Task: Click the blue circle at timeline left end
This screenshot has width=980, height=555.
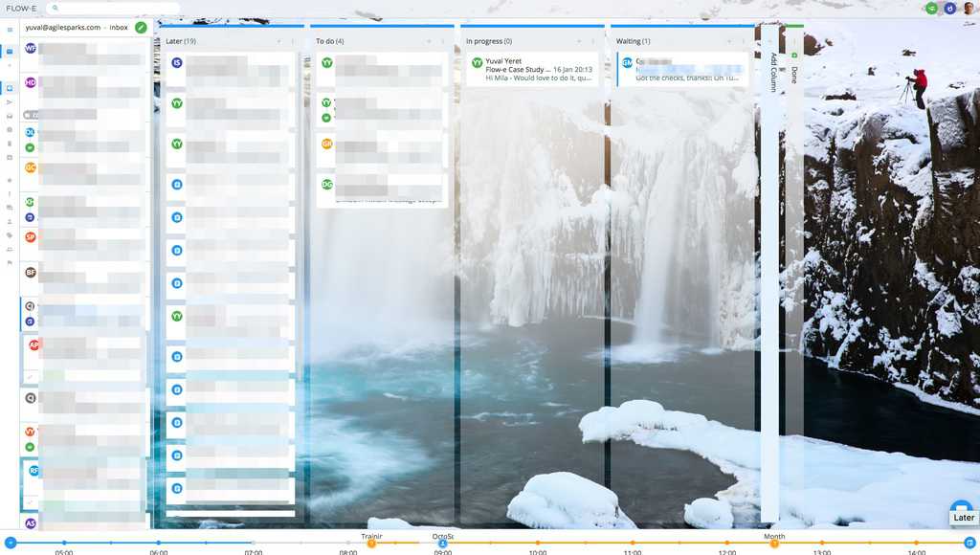Action: [x=11, y=543]
